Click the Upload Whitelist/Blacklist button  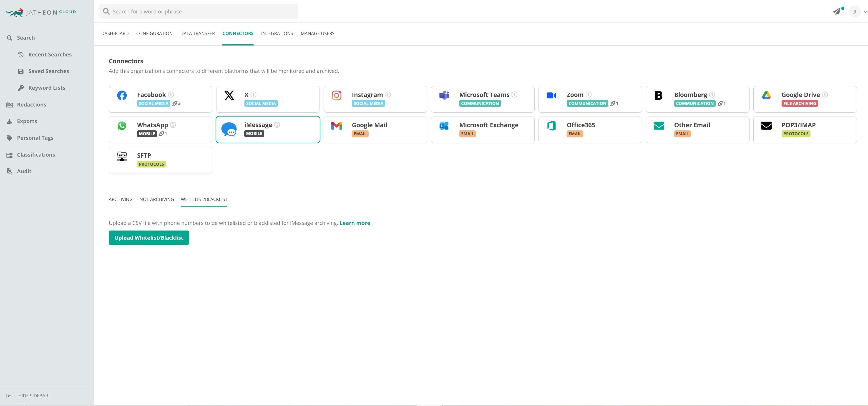148,238
